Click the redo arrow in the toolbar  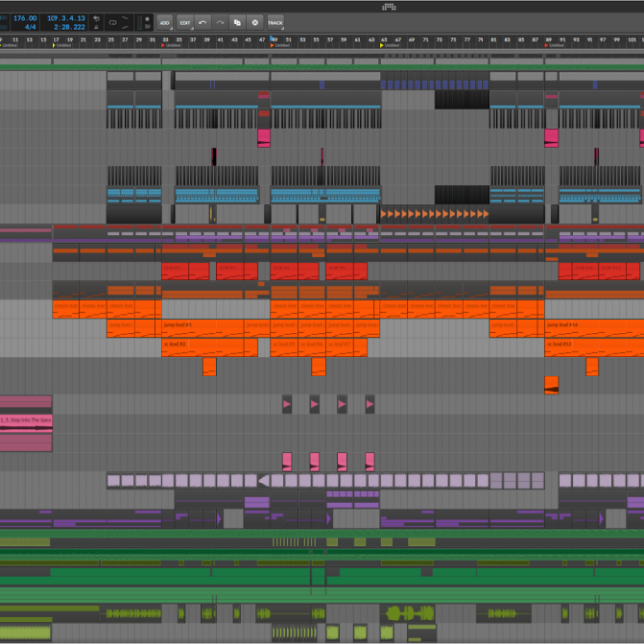click(220, 21)
